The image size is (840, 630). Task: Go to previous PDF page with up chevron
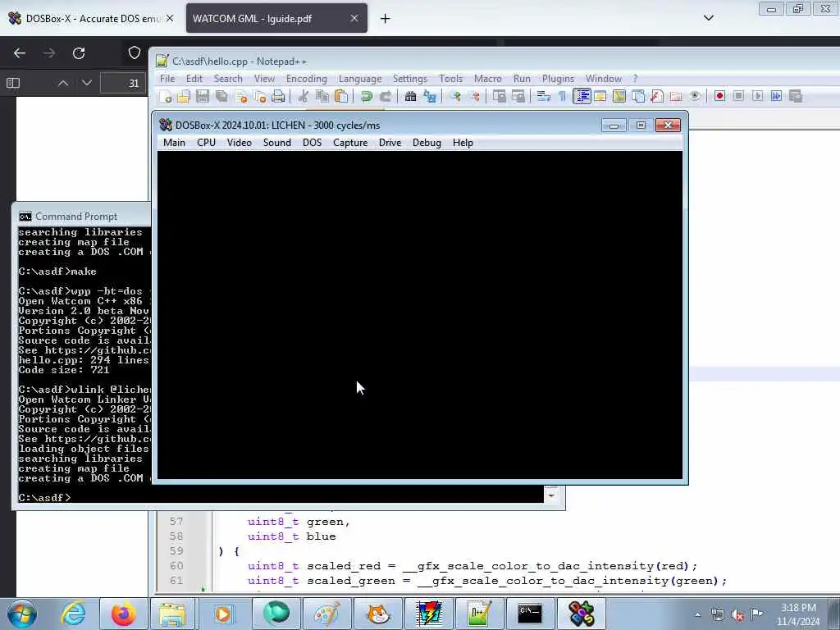click(x=62, y=83)
